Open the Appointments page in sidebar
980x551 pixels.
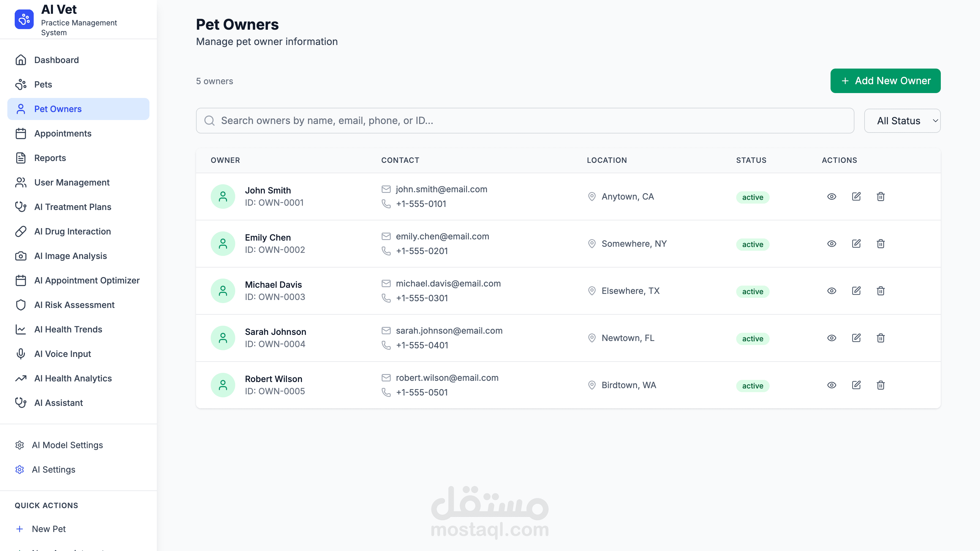click(x=63, y=133)
